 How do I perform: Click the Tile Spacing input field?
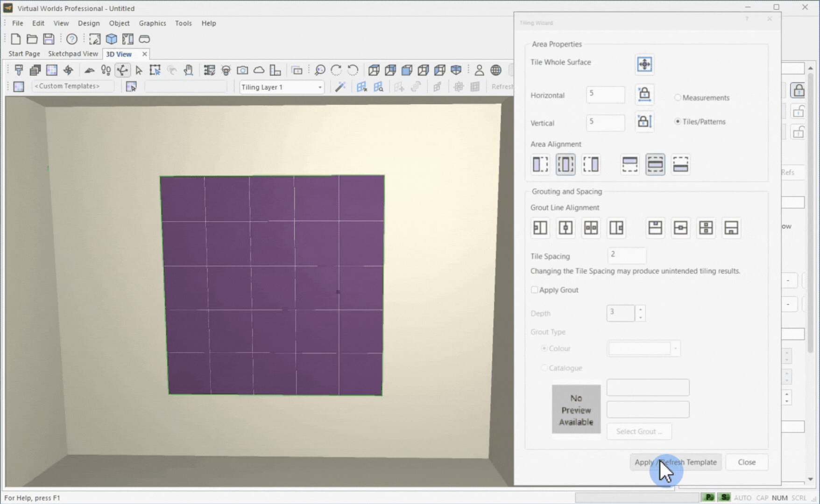(x=627, y=256)
